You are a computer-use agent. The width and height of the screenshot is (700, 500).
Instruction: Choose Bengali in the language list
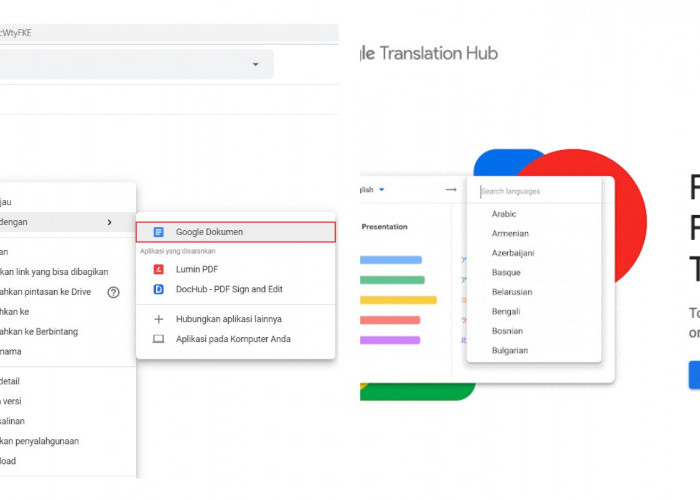[x=507, y=312]
